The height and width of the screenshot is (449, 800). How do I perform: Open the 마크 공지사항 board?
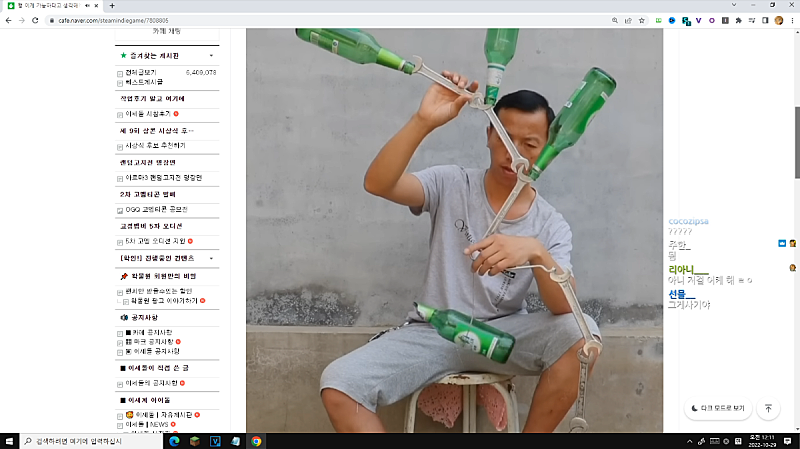(149, 341)
